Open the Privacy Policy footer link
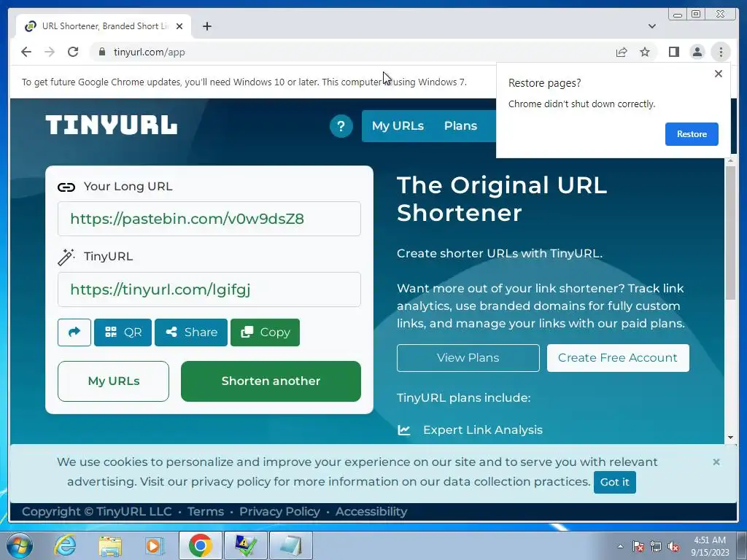Image resolution: width=747 pixels, height=560 pixels. tap(279, 511)
